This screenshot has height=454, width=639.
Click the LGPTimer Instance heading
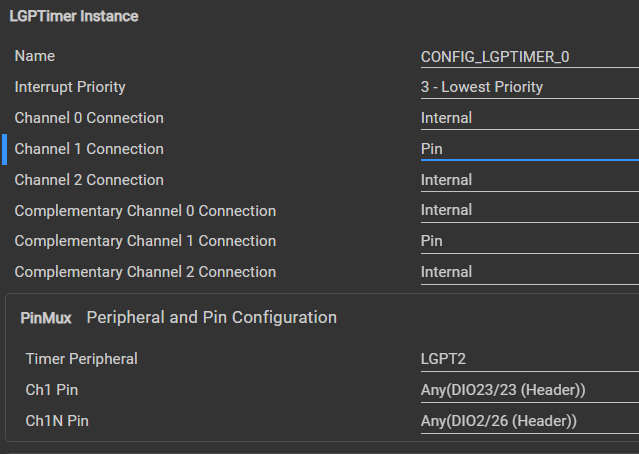(74, 16)
